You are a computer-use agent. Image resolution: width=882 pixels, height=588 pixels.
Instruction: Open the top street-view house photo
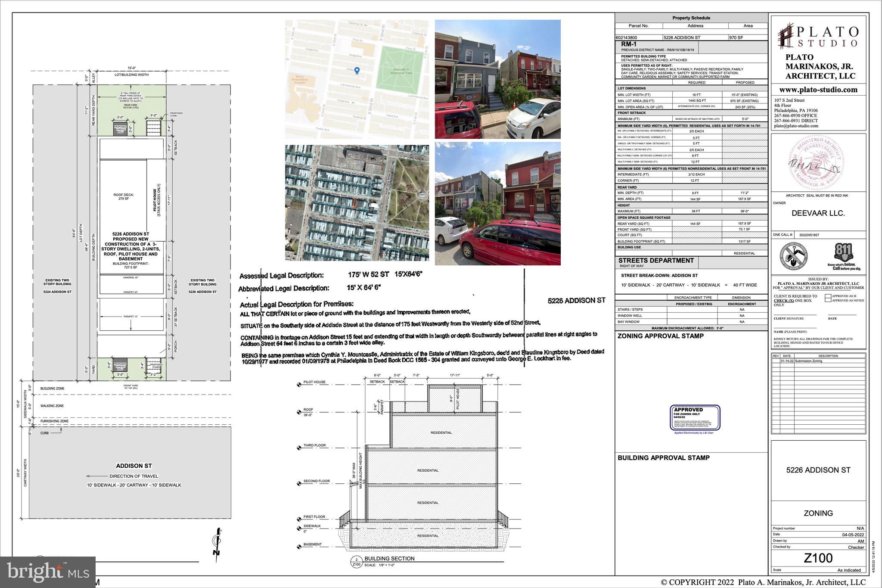click(497, 79)
